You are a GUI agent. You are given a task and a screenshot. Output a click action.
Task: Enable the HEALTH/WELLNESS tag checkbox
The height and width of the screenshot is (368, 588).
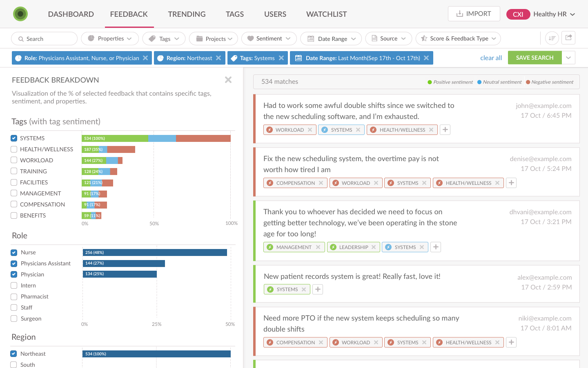13,149
